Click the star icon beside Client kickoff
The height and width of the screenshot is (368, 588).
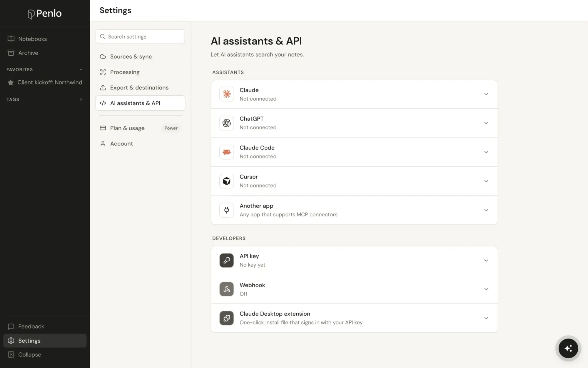click(x=11, y=82)
